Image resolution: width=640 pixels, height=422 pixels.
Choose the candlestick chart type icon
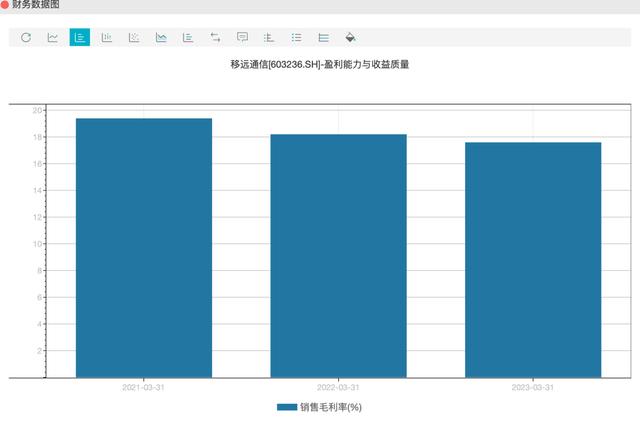tap(107, 38)
